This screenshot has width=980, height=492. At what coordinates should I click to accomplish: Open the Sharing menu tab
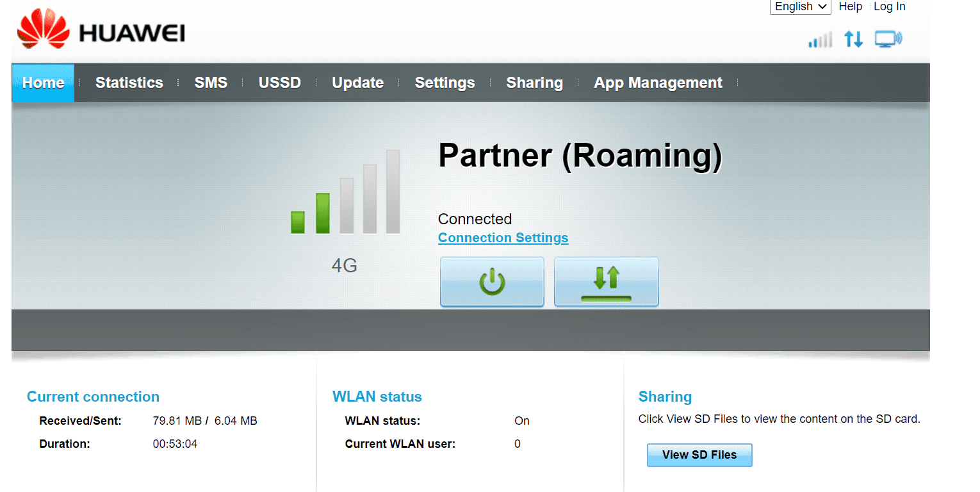(534, 83)
